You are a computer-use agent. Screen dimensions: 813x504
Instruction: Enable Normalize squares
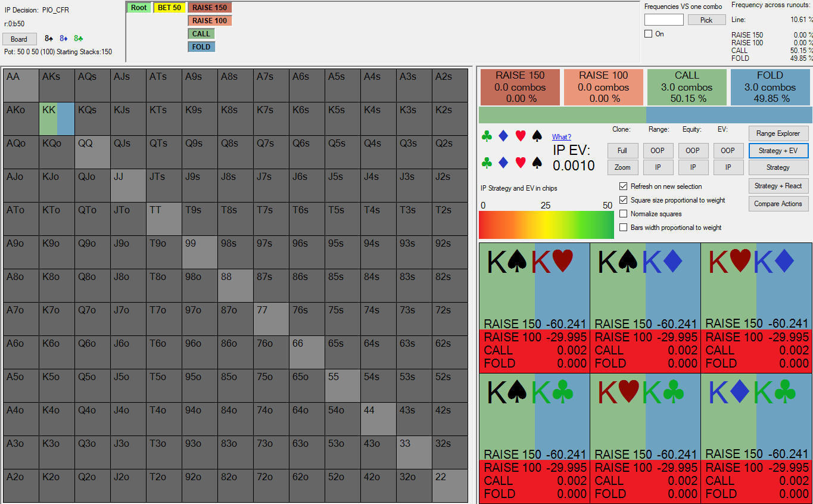point(623,214)
